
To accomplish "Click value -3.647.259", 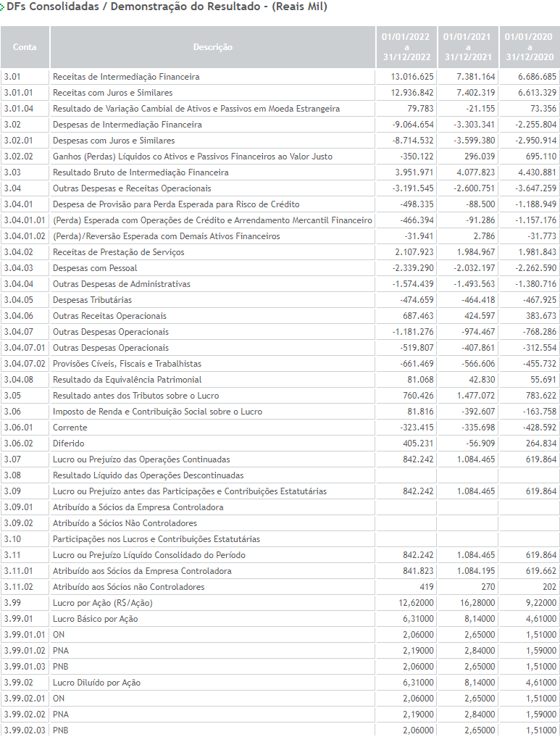I will point(535,188).
